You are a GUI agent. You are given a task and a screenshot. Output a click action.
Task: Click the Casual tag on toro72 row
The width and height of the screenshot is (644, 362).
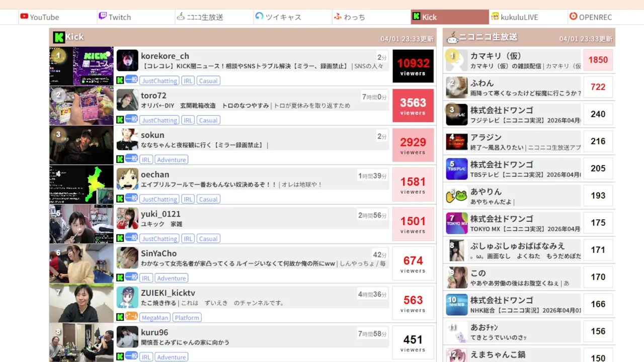point(208,120)
